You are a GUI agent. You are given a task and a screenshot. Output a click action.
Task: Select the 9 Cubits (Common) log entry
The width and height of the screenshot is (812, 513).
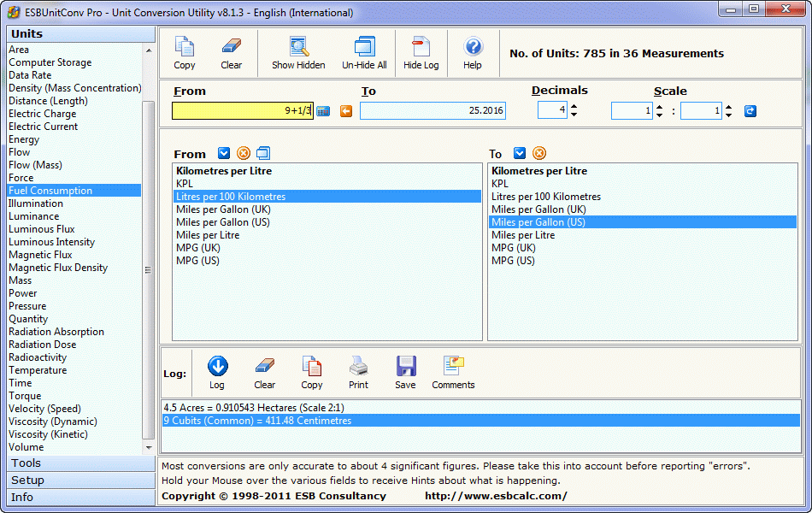pos(481,421)
